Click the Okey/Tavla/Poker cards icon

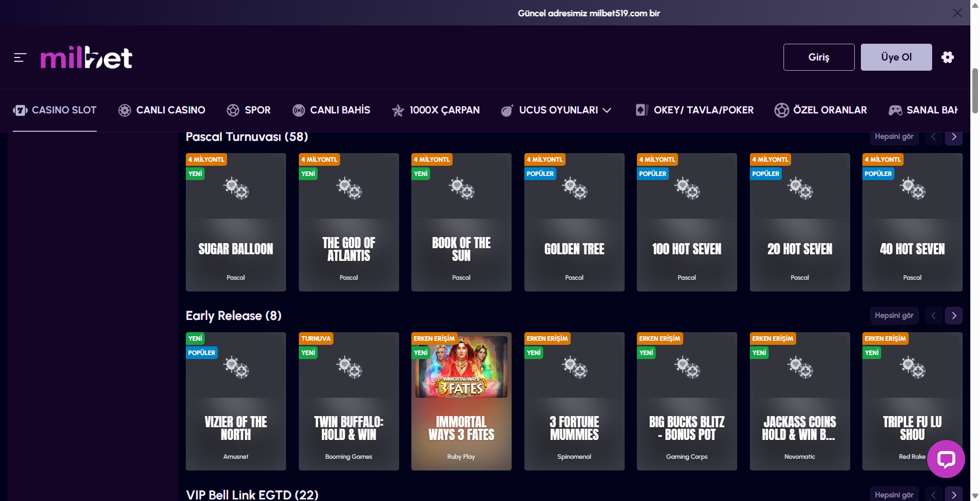(x=641, y=110)
